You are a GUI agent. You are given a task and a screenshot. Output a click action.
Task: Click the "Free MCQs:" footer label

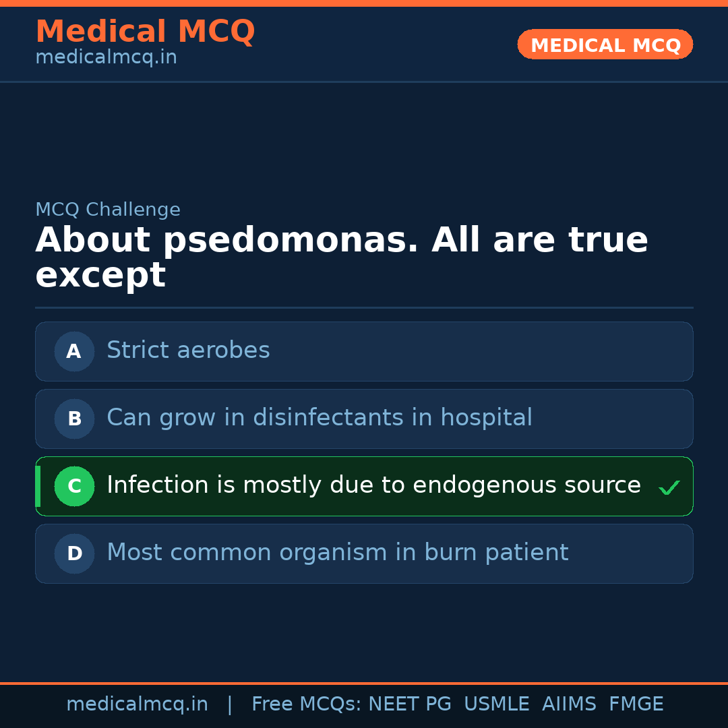[x=306, y=704]
